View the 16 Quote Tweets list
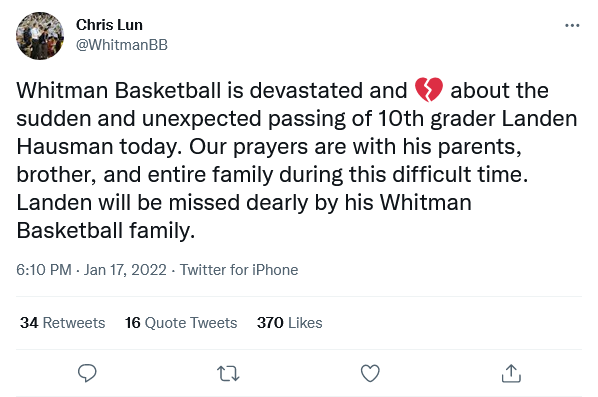Image resolution: width=598 pixels, height=397 pixels. [x=181, y=323]
